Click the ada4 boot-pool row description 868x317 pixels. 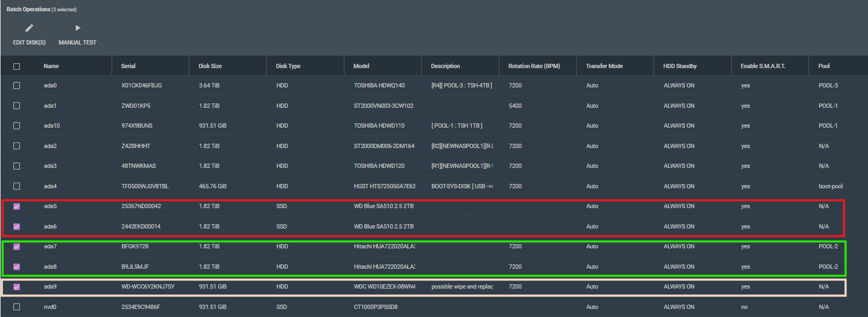coord(462,187)
